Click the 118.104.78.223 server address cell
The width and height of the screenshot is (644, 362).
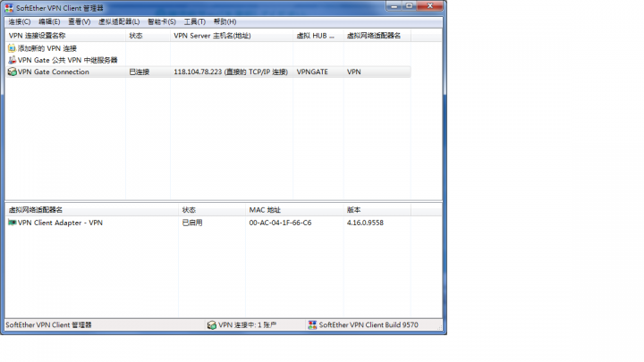(231, 72)
